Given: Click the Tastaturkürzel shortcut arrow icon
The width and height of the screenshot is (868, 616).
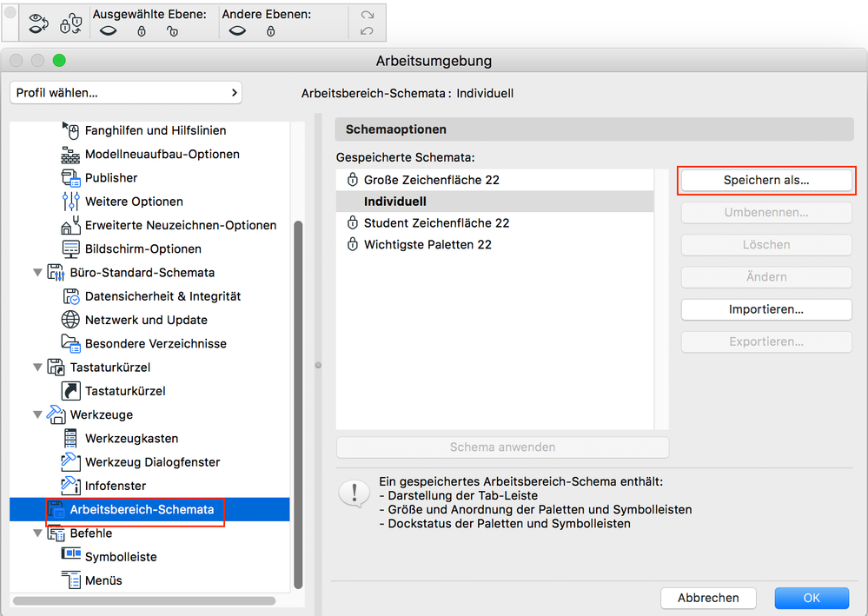Looking at the screenshot, I should click(x=70, y=391).
